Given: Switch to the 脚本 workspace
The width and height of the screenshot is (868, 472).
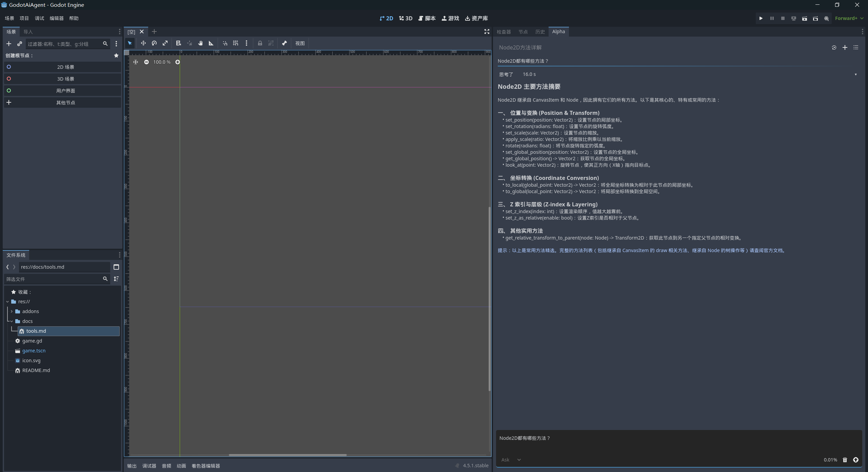Looking at the screenshot, I should [427, 18].
